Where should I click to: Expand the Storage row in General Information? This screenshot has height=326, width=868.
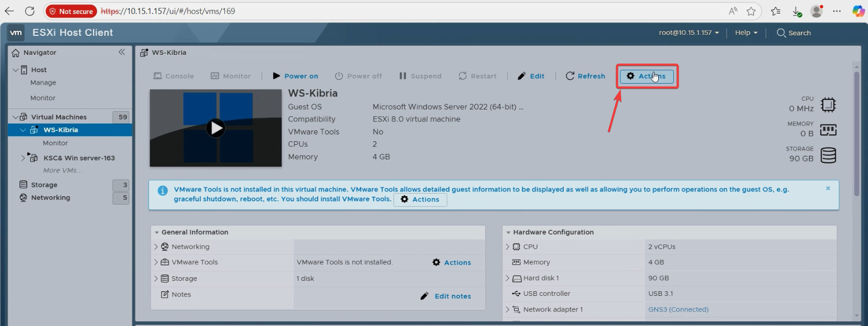156,278
